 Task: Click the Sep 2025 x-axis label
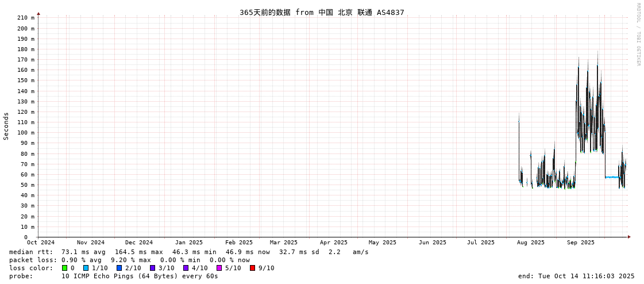click(x=580, y=243)
